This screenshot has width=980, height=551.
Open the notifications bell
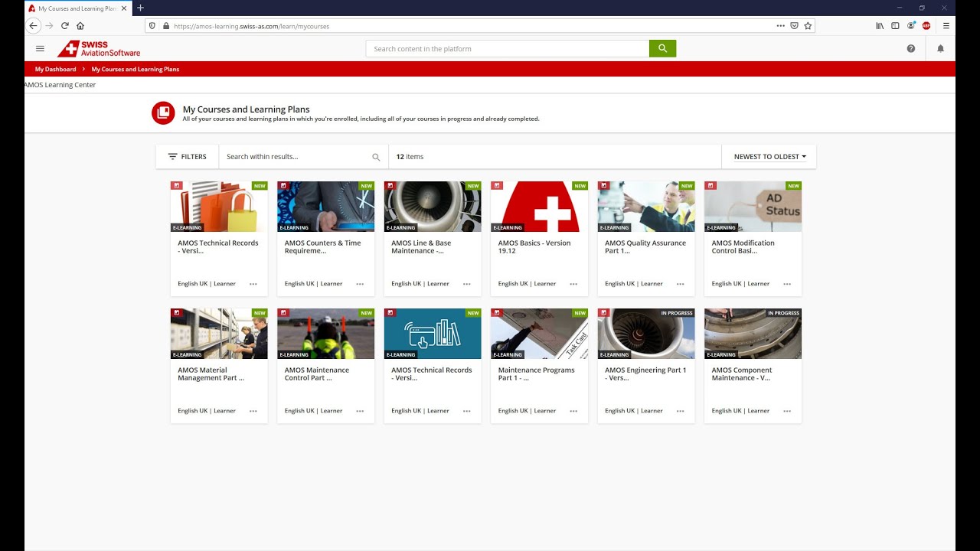point(940,48)
